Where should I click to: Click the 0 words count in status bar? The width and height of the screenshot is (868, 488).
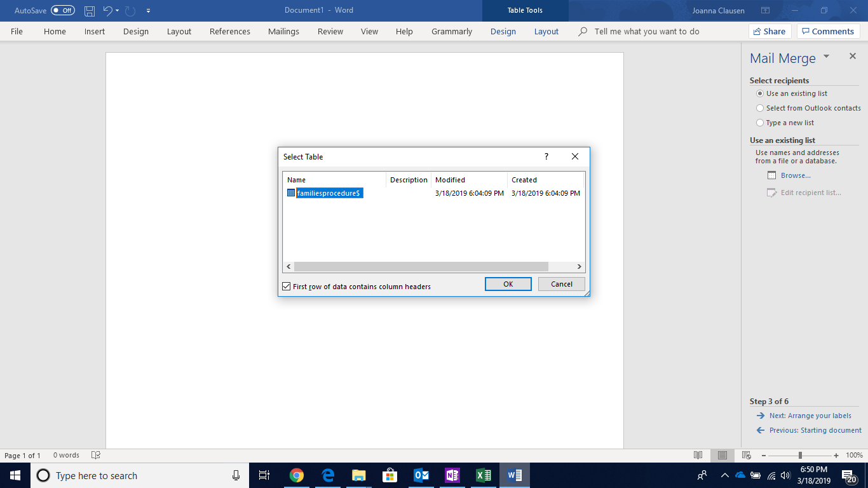pyautogui.click(x=66, y=455)
